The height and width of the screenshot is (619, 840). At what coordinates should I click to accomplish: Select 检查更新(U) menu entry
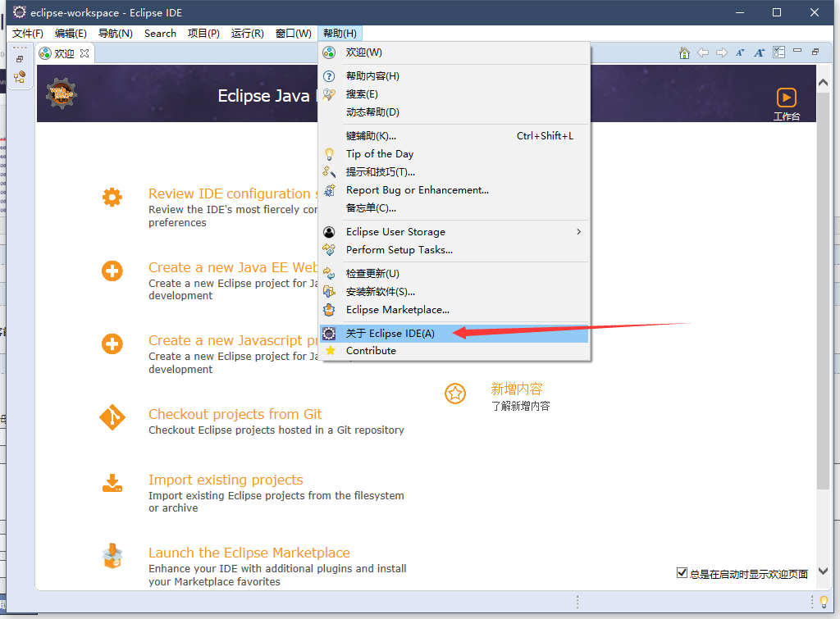454,274
